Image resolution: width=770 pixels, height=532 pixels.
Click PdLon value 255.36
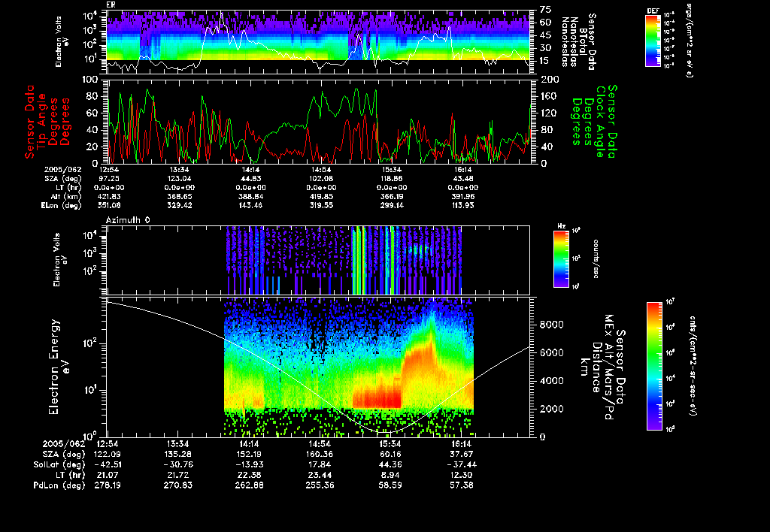[320, 485]
